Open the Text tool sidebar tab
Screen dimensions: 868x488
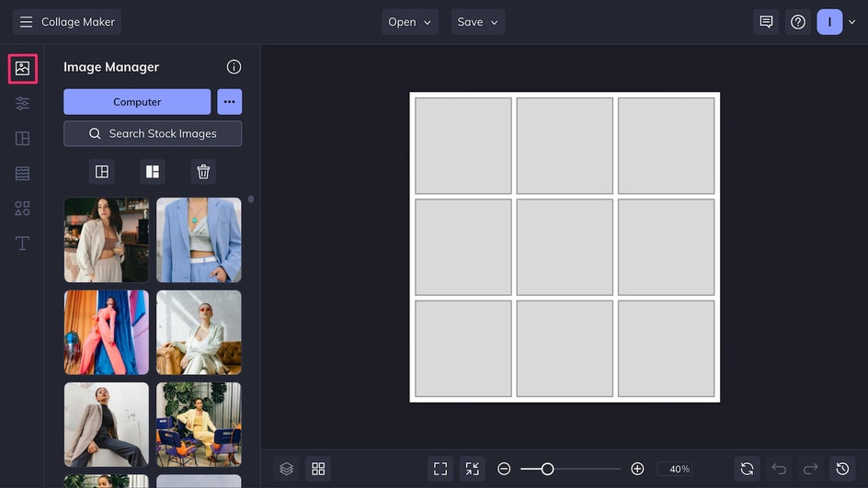[23, 243]
